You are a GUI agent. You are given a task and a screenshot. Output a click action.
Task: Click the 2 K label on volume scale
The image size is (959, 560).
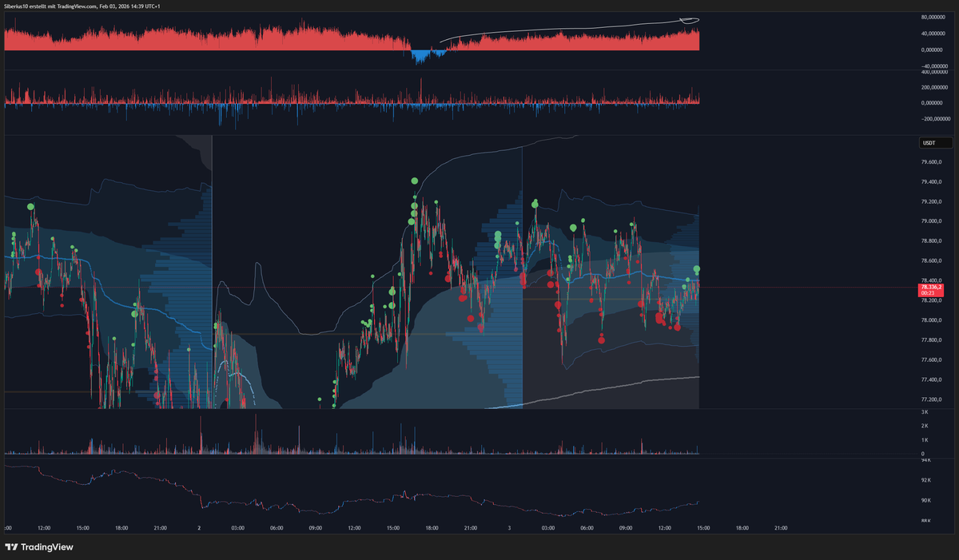tap(925, 426)
